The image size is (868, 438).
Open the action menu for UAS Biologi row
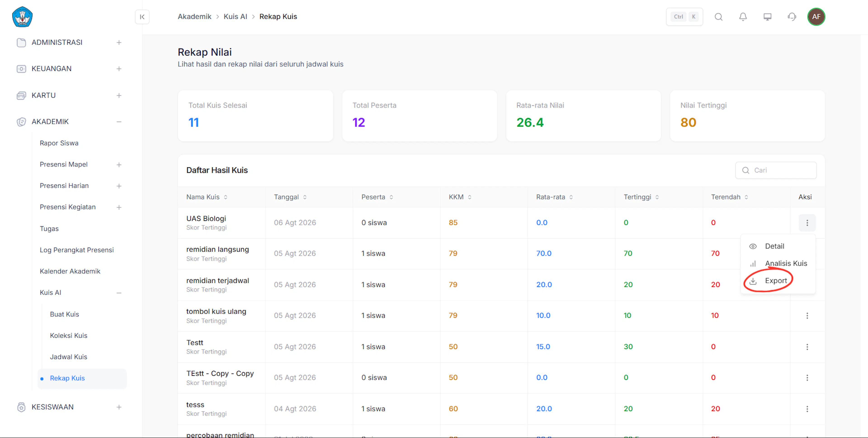tap(807, 223)
